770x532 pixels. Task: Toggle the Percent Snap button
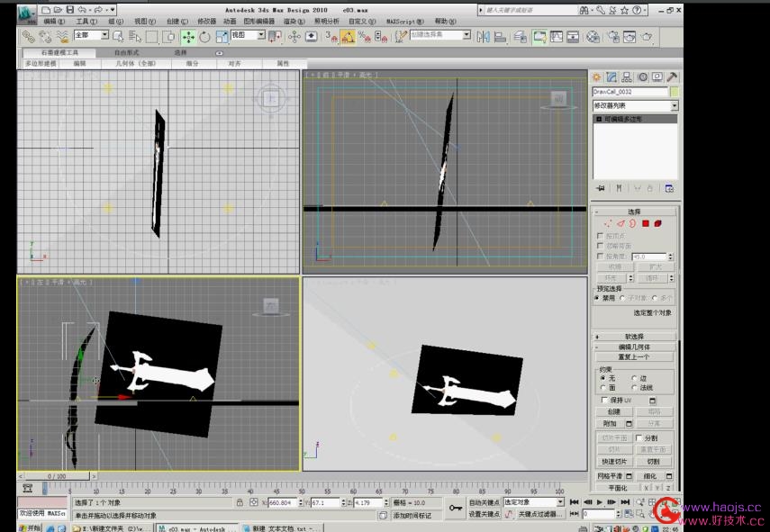click(365, 37)
